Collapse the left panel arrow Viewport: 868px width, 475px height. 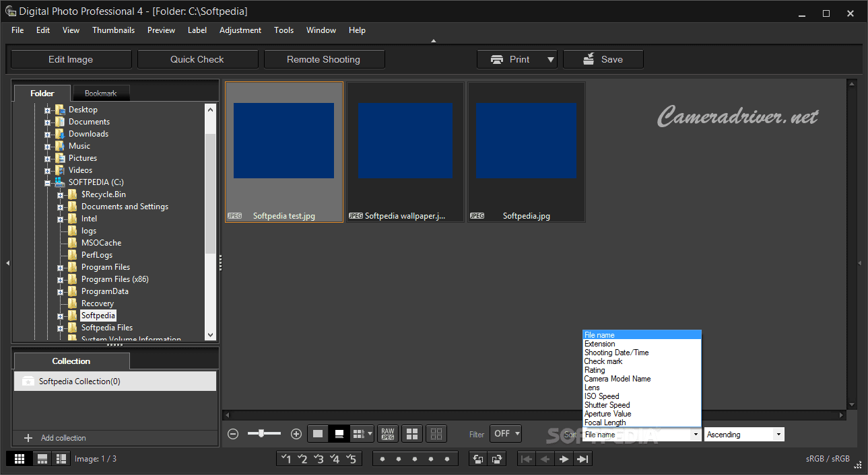click(7, 263)
